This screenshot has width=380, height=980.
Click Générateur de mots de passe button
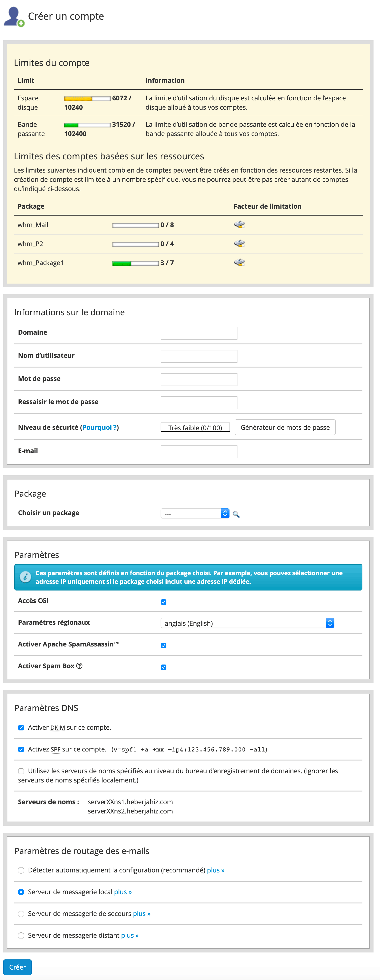(x=285, y=427)
